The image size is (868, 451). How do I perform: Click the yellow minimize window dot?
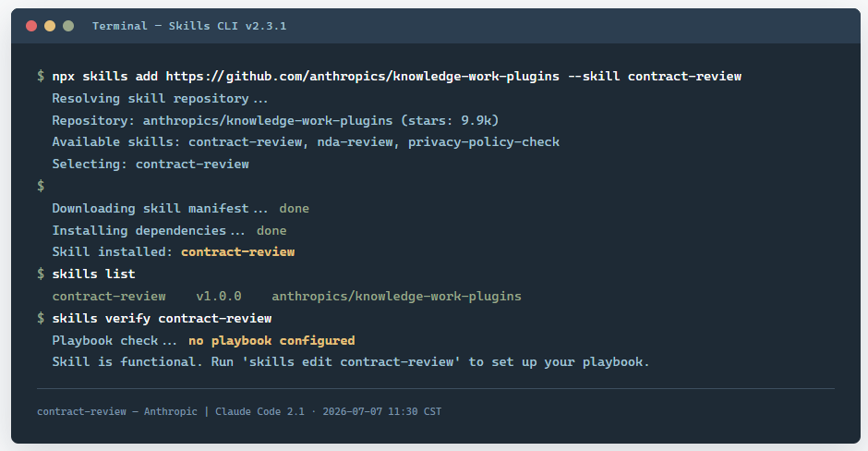click(50, 26)
